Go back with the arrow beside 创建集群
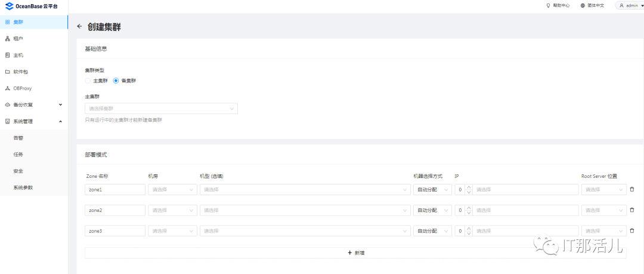 point(80,27)
